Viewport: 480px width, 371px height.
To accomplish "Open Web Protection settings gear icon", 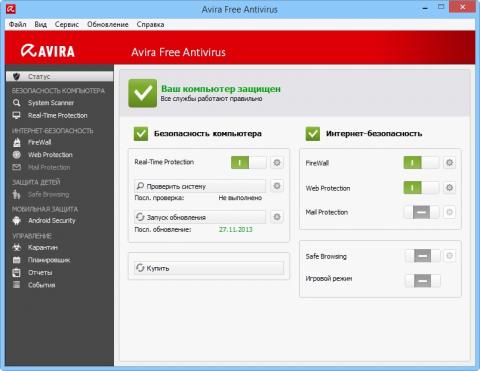I will (449, 188).
